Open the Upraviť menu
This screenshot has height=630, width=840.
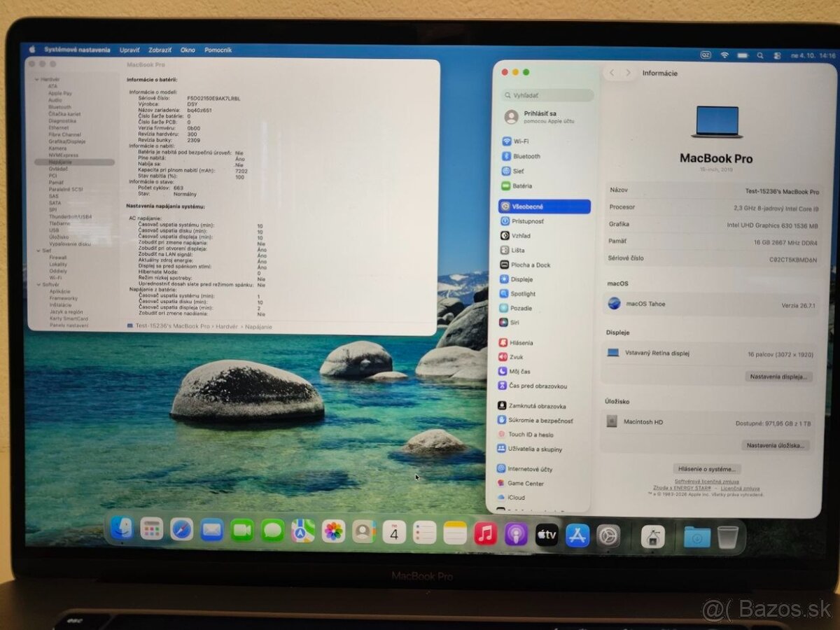129,50
